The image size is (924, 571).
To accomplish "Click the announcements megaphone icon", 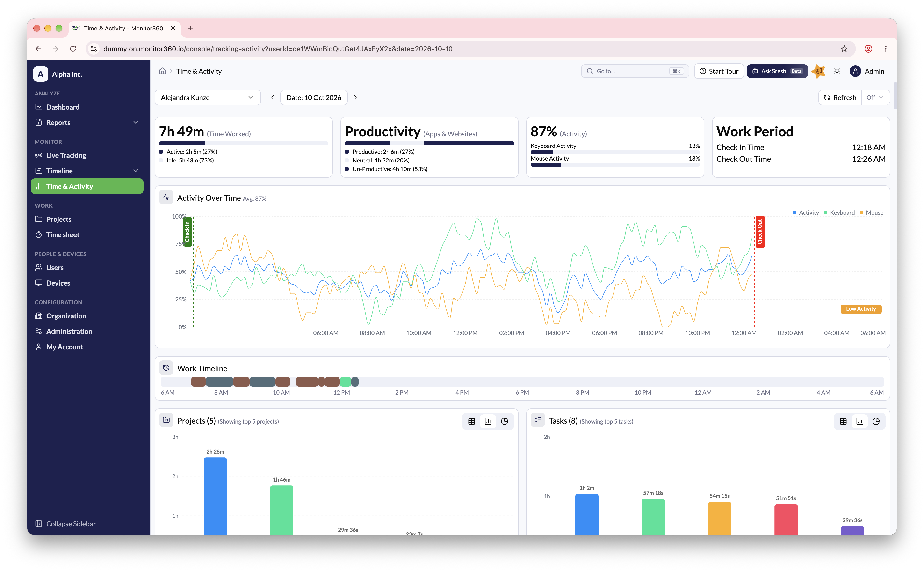I will click(818, 71).
